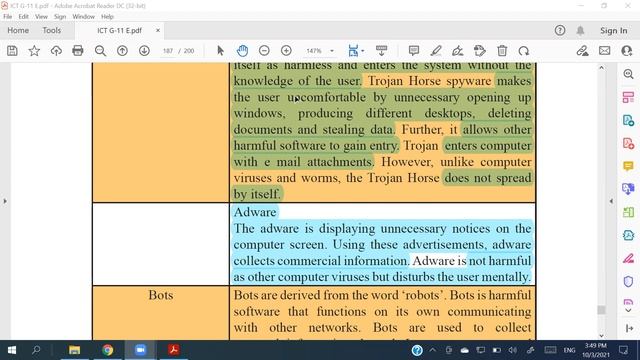Image resolution: width=640 pixels, height=360 pixels.
Task: Open Fill & Sign tool in right pane
Action: [x=628, y=258]
